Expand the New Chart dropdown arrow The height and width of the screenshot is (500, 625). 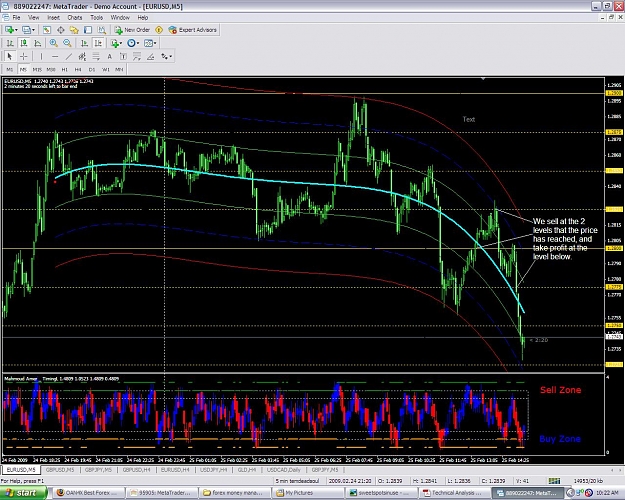tap(16, 30)
